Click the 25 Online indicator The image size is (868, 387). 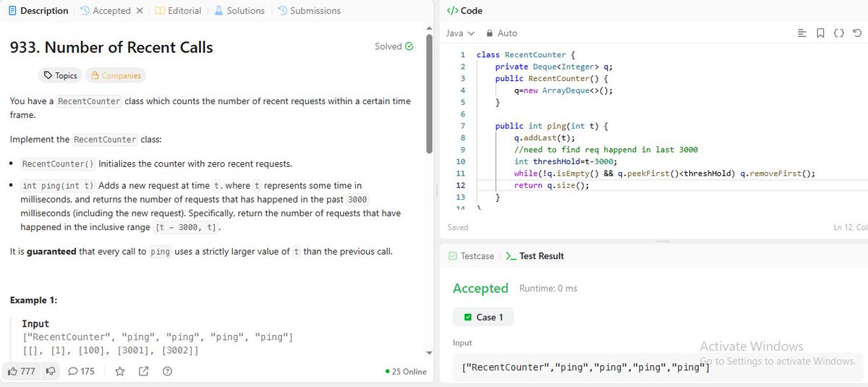[407, 371]
